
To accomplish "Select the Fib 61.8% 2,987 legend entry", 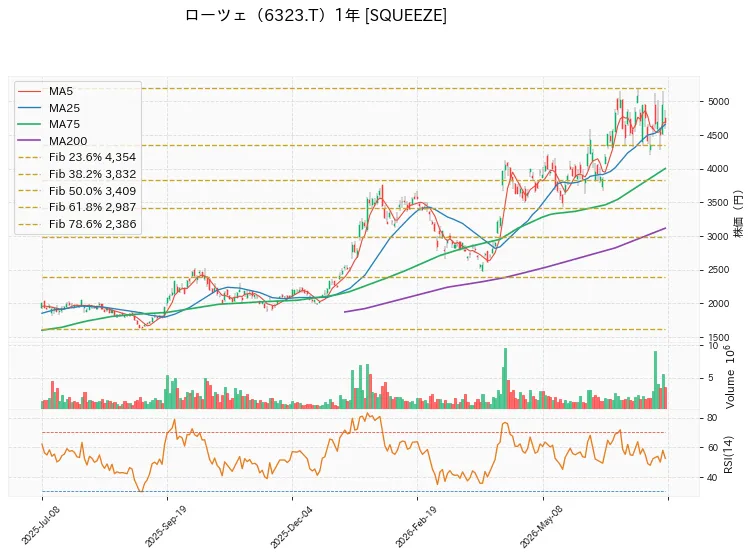I will point(77,207).
